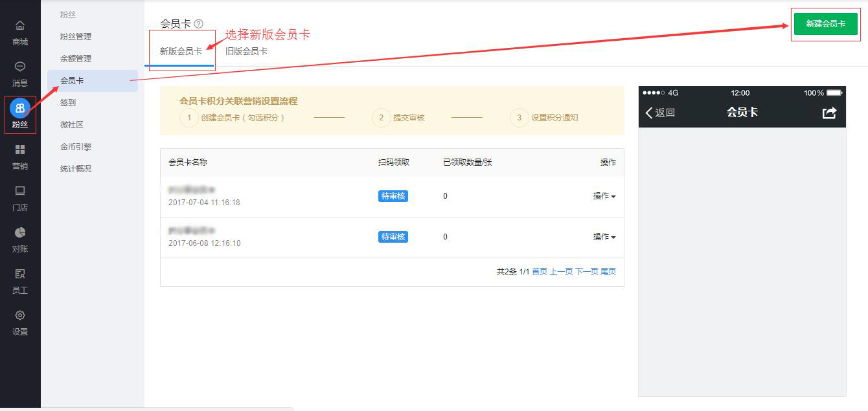This screenshot has height=411, width=868.
Task: Switch to the 旧版会员卡 tab
Action: click(x=246, y=51)
